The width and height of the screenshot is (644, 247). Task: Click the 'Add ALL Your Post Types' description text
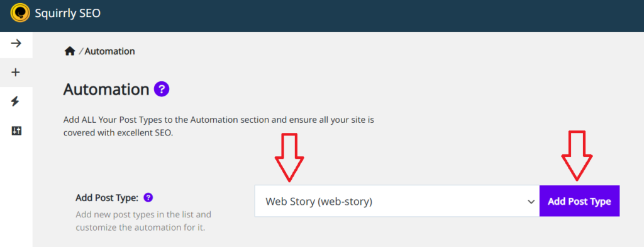tap(219, 127)
